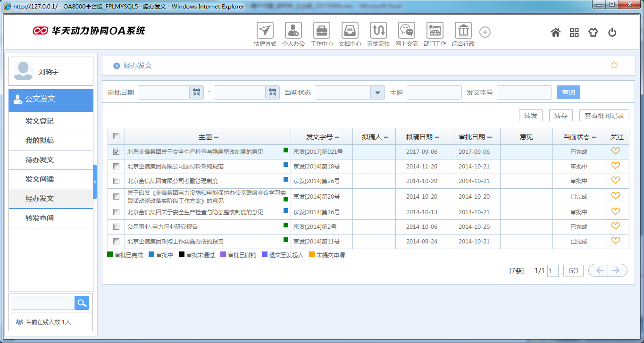644x343 pixels.
Task: Click 查看批阅记录 to view review records
Action: [604, 115]
